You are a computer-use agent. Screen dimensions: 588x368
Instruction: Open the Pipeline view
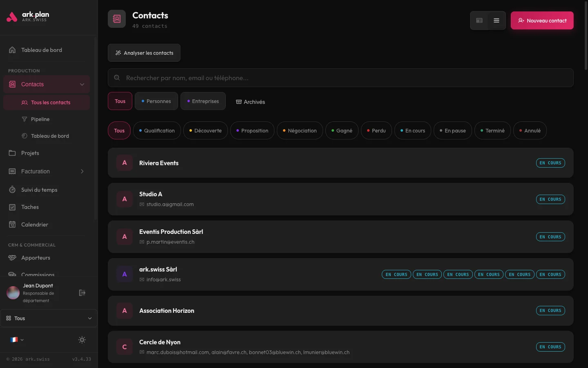[x=40, y=119]
